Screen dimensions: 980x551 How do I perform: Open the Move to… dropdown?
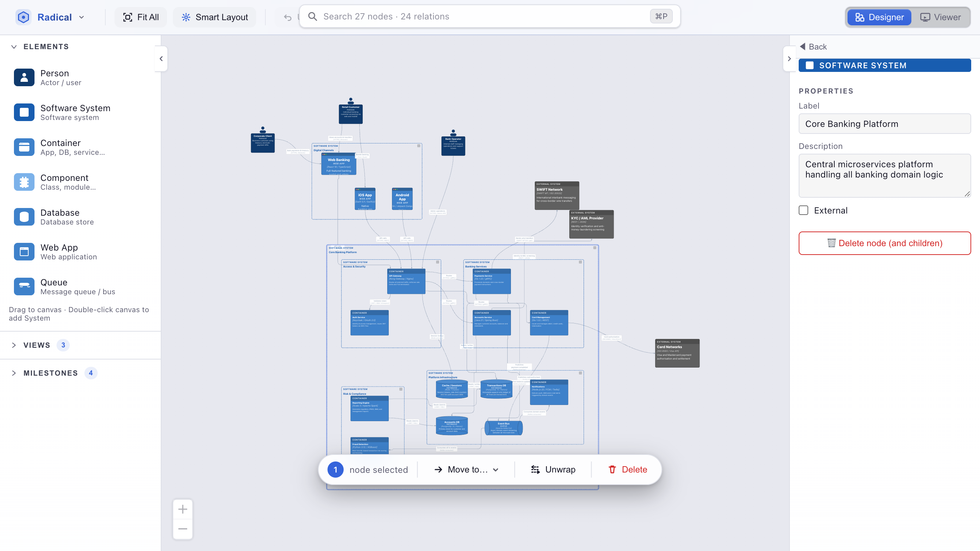click(466, 470)
